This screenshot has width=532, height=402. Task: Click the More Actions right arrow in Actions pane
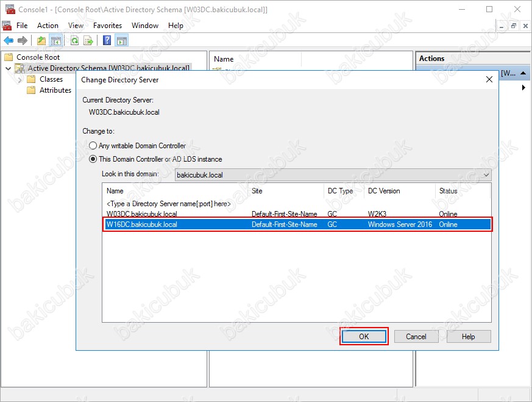523,88
